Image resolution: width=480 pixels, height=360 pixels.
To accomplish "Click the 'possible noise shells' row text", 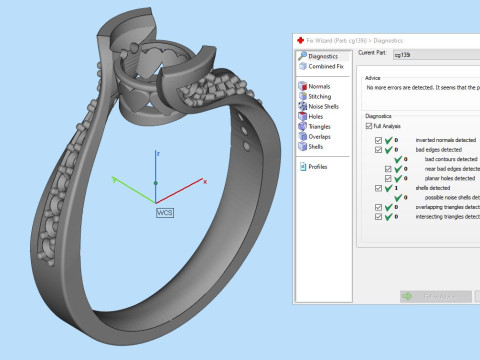I will 452,197.
